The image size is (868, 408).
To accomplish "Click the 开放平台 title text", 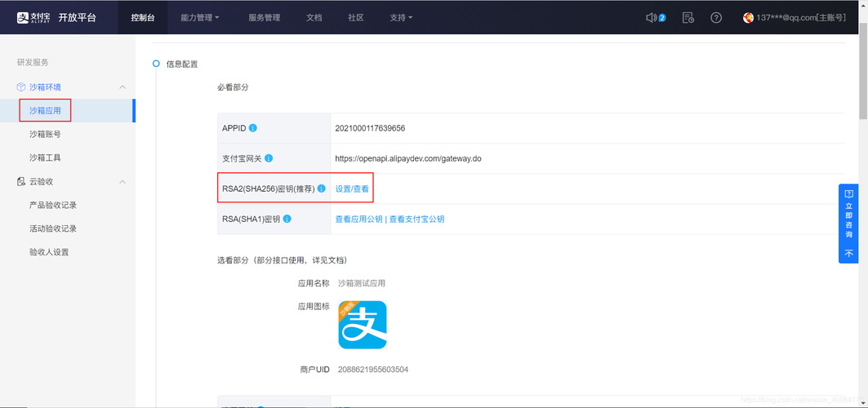I will [x=77, y=18].
